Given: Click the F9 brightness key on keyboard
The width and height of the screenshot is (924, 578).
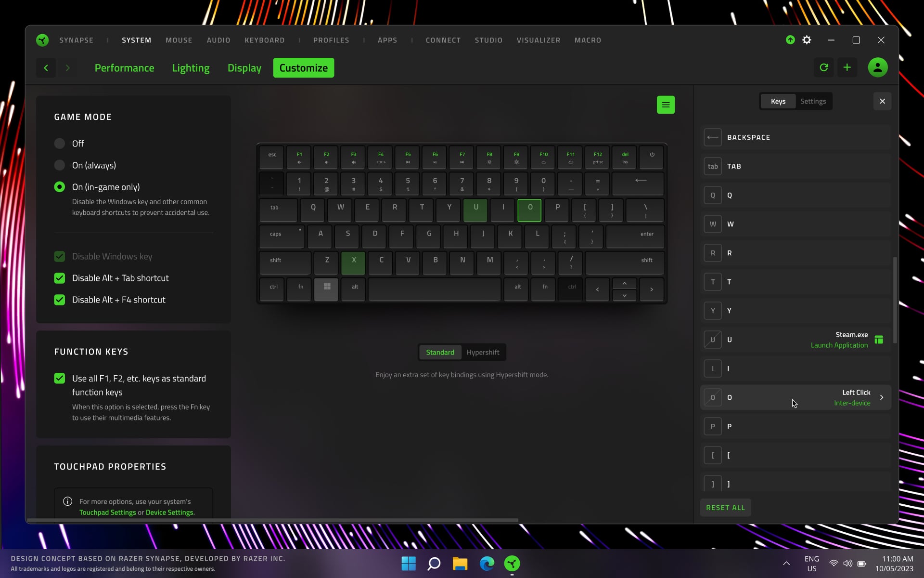Looking at the screenshot, I should tap(516, 157).
